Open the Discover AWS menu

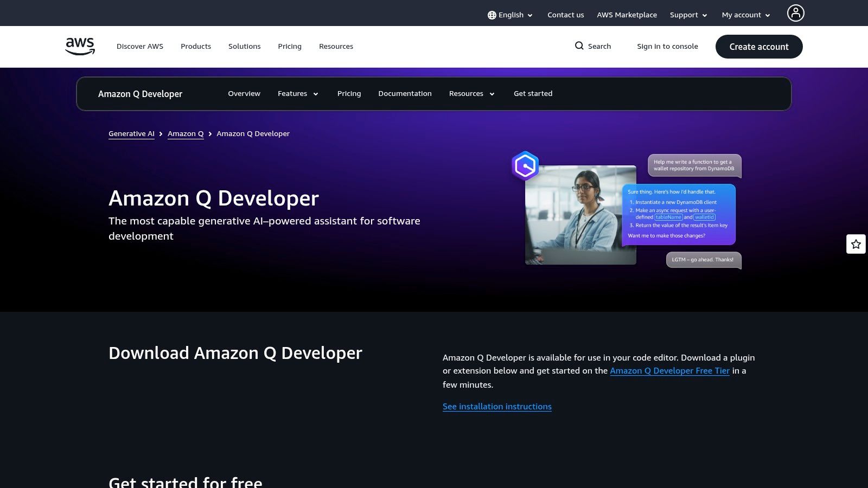coord(140,47)
